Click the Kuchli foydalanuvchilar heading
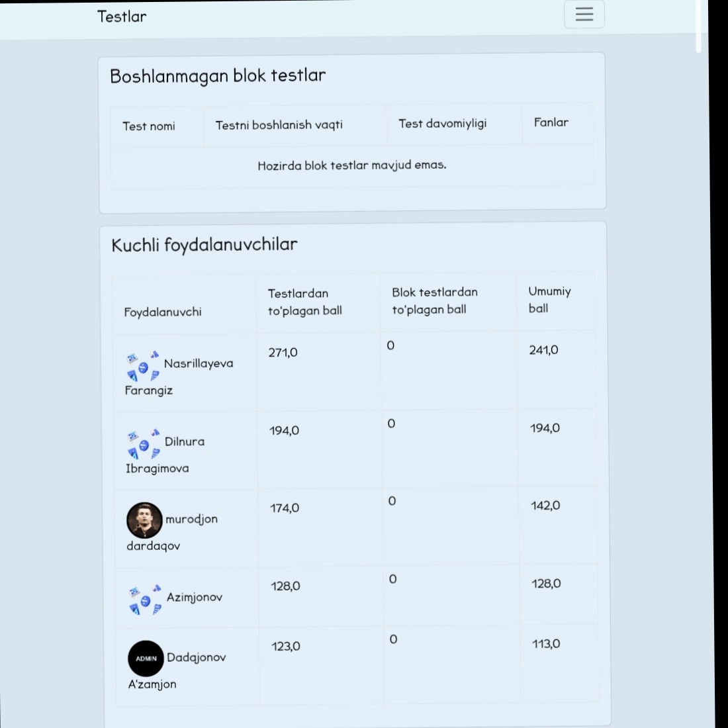Viewport: 728px width, 728px height. point(204,245)
